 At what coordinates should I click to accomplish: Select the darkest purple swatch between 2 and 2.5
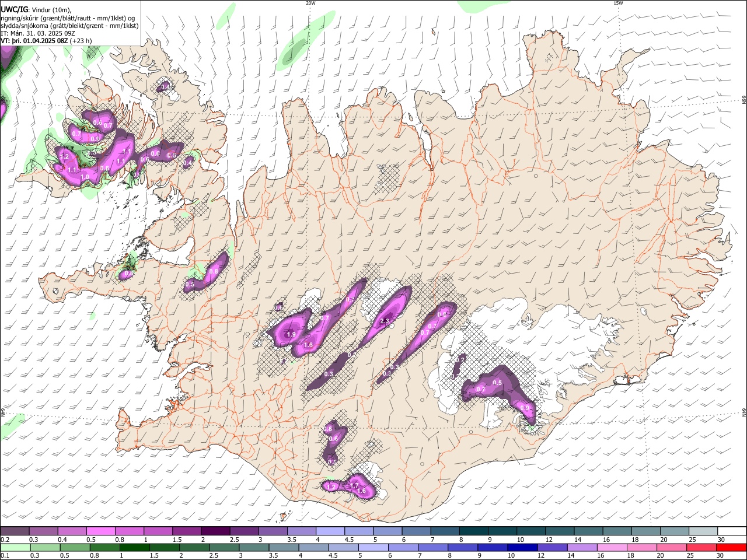point(215,531)
